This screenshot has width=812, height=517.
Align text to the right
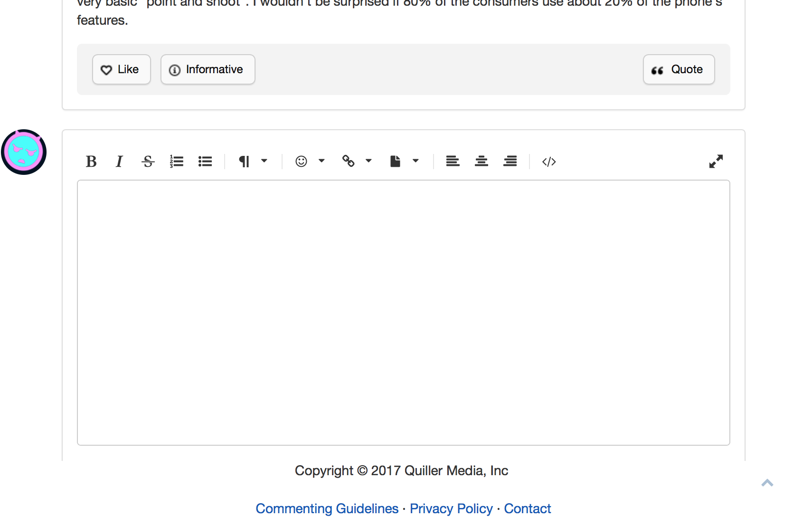tap(510, 162)
